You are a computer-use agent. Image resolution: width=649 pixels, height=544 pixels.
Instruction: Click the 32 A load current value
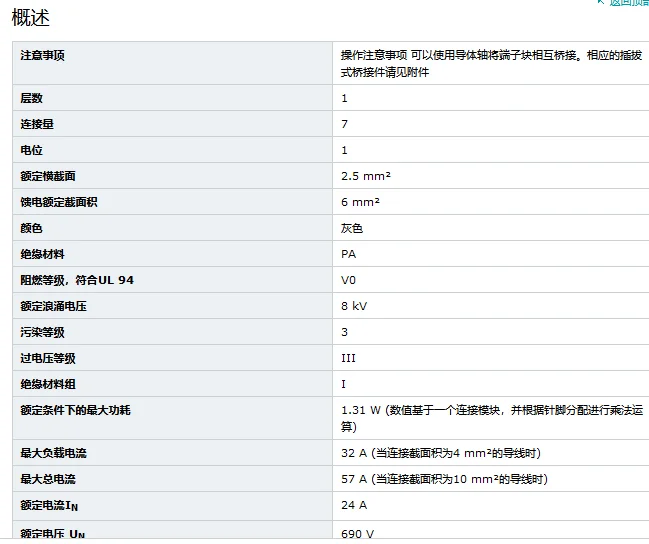[x=441, y=453]
